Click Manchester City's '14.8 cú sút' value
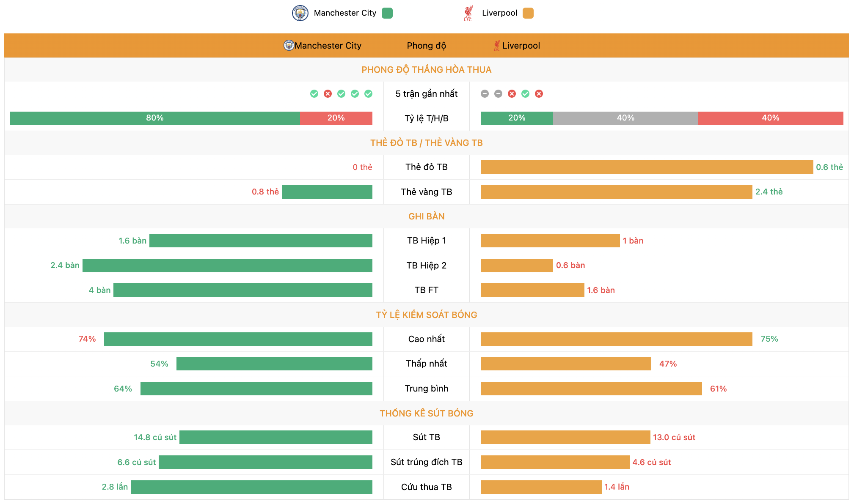The height and width of the screenshot is (504, 854). 155,437
